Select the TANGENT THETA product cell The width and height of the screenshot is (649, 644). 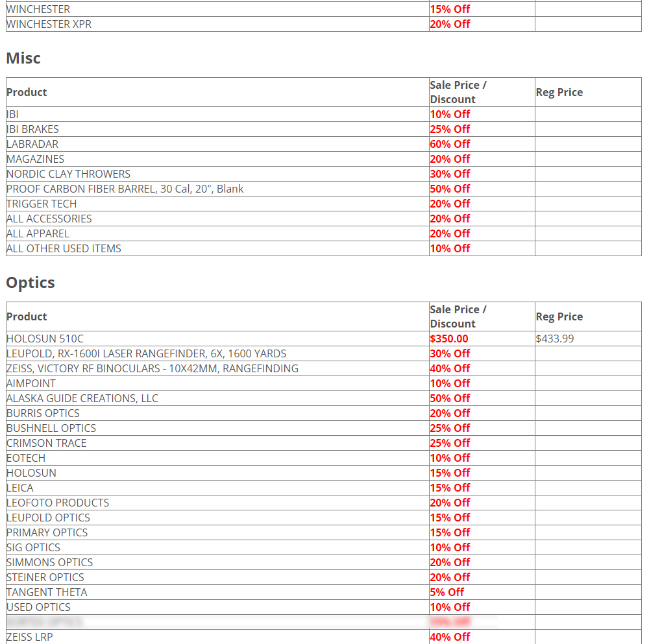tap(47, 592)
